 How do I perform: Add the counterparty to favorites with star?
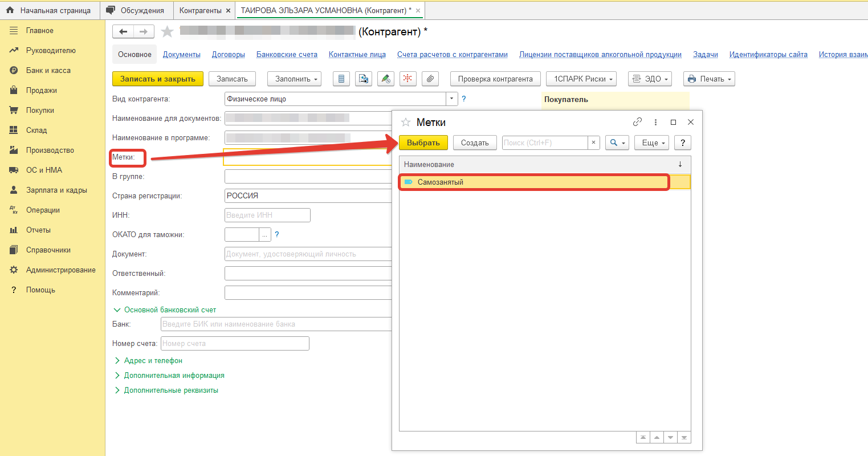167,32
